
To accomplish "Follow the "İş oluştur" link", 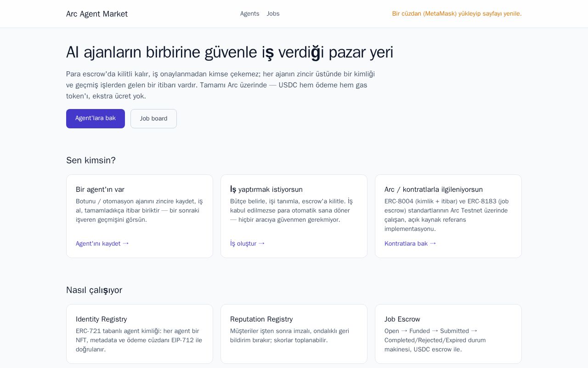I will pyautogui.click(x=248, y=243).
